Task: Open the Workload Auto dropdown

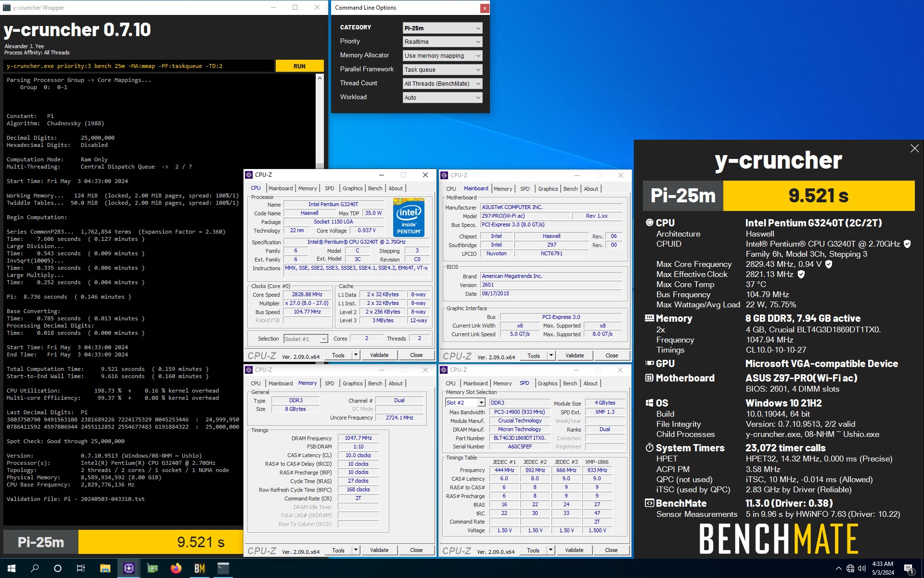Action: coord(442,98)
